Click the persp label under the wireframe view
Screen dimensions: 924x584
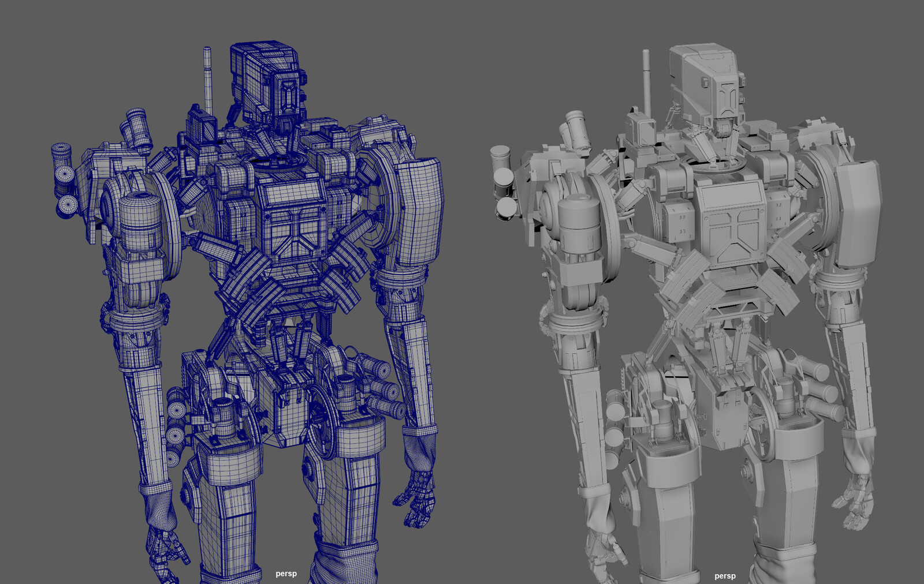click(287, 574)
